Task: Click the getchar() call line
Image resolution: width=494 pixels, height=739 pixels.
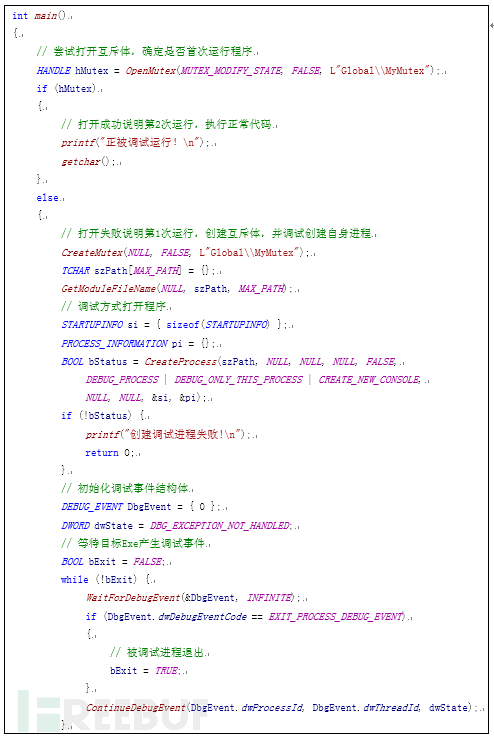Action: tap(89, 162)
